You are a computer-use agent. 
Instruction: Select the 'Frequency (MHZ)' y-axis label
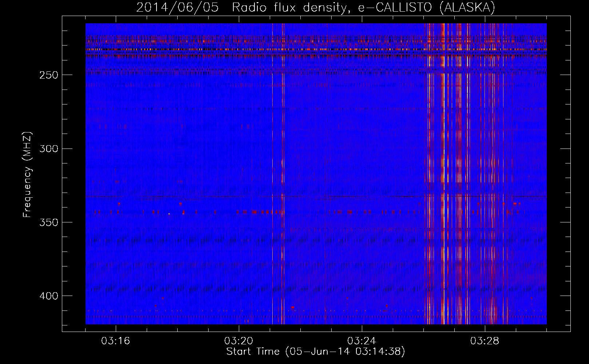27,174
